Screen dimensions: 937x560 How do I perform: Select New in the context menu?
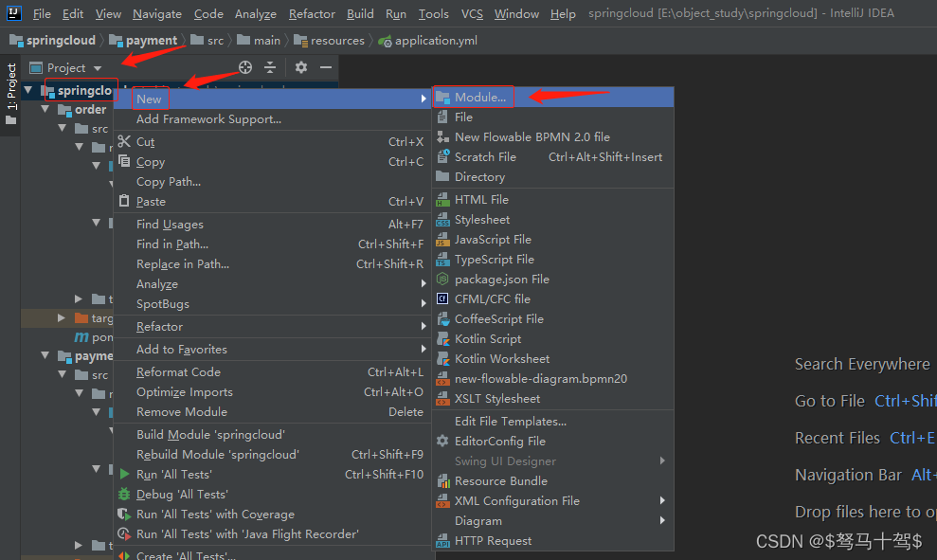pyautogui.click(x=272, y=99)
